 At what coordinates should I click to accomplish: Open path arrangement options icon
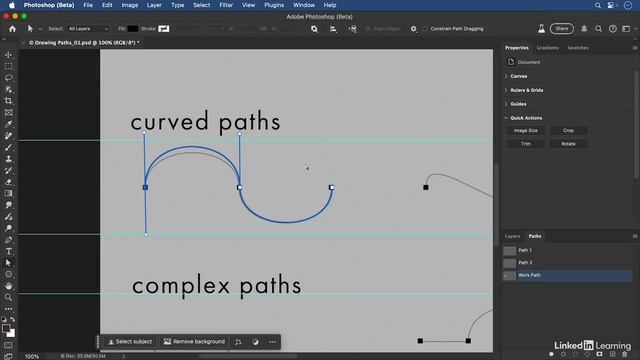point(352,29)
